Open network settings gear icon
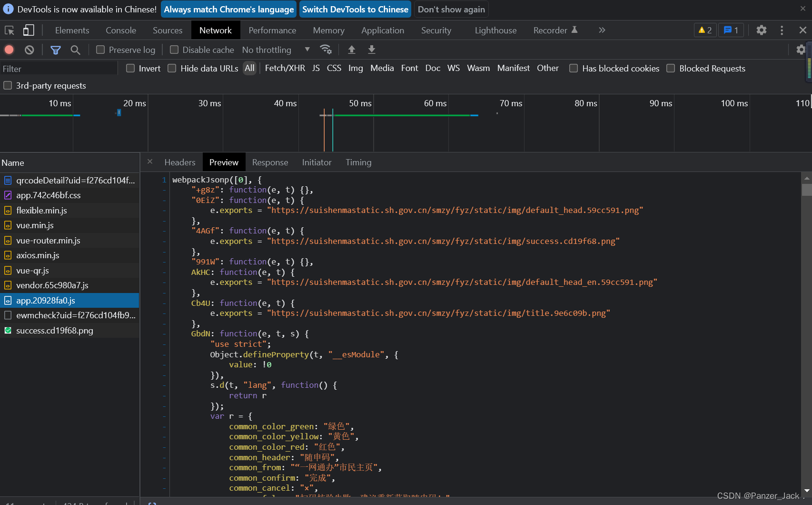The height and width of the screenshot is (505, 812). point(801,50)
